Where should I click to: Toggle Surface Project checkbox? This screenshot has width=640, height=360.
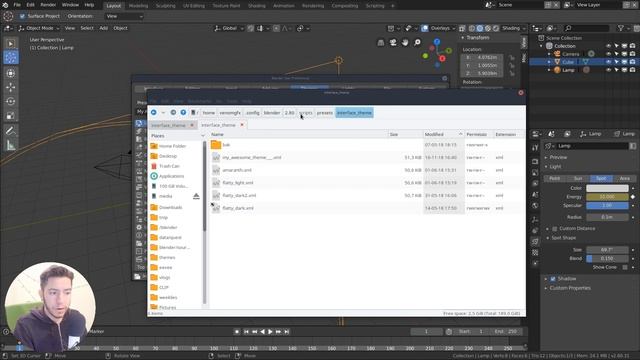point(22,16)
